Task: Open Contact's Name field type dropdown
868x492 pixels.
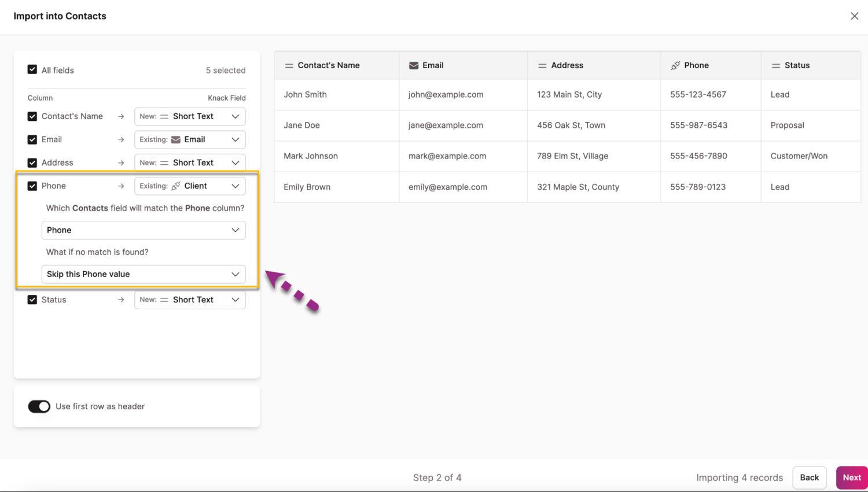Action: pos(190,116)
